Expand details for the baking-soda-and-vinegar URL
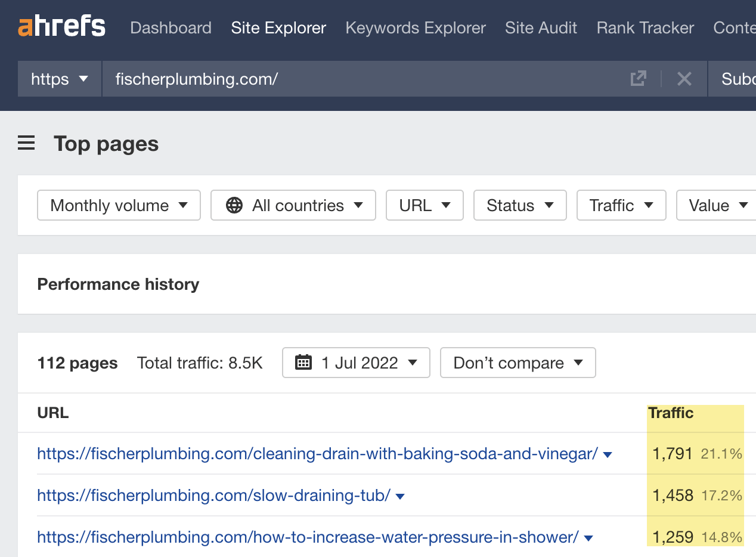The width and height of the screenshot is (756, 557). (x=607, y=454)
